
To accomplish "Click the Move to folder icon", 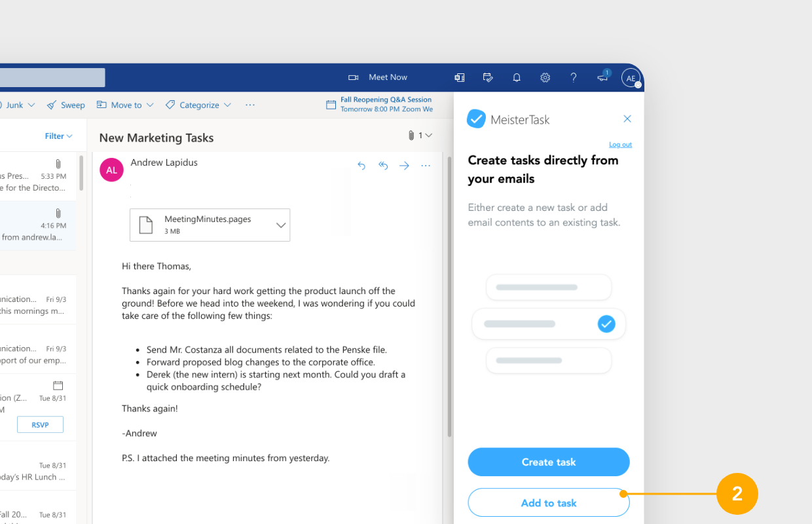I will pos(101,105).
